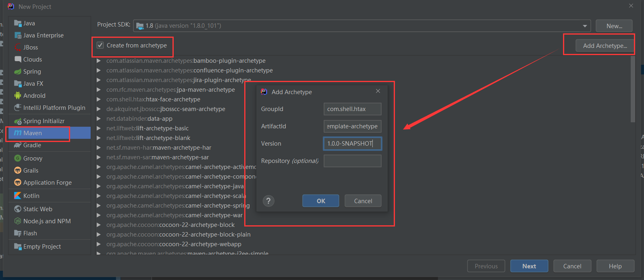Screen dimensions: 644x280
Task: Click IntelliJ logo in Add Archetype title bar
Action: tap(264, 92)
